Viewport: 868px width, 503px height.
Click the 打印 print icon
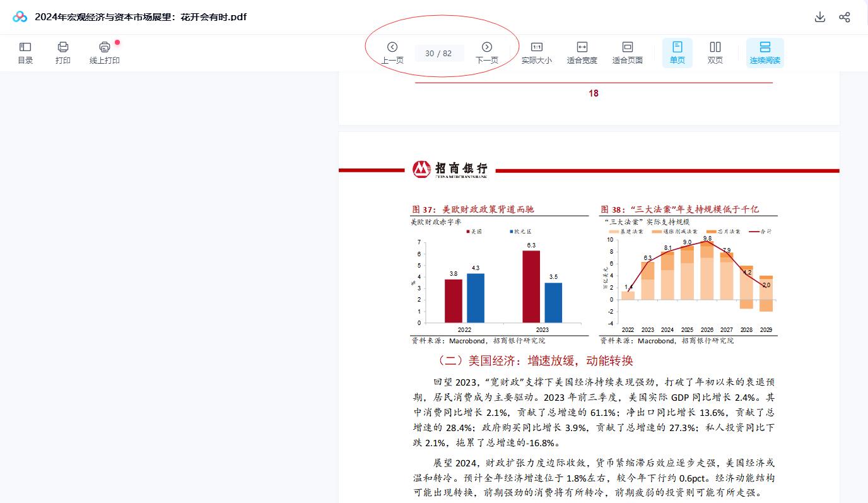tap(63, 52)
